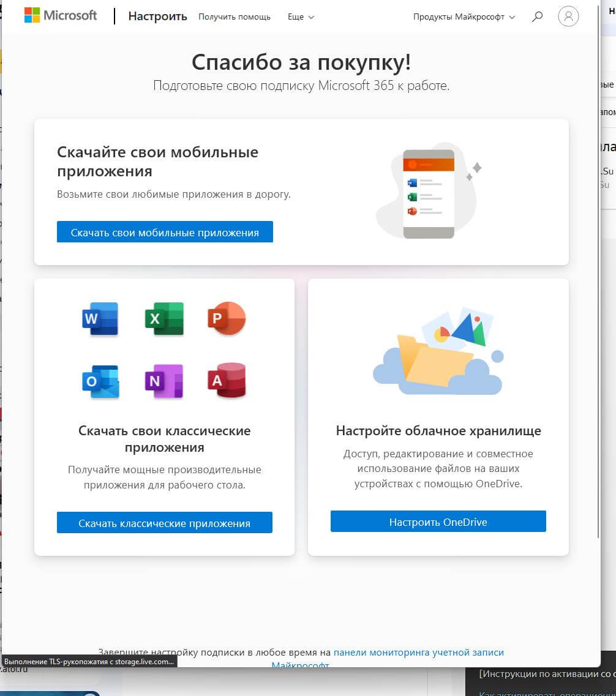Open the Получить помощь menu item

pyautogui.click(x=235, y=17)
